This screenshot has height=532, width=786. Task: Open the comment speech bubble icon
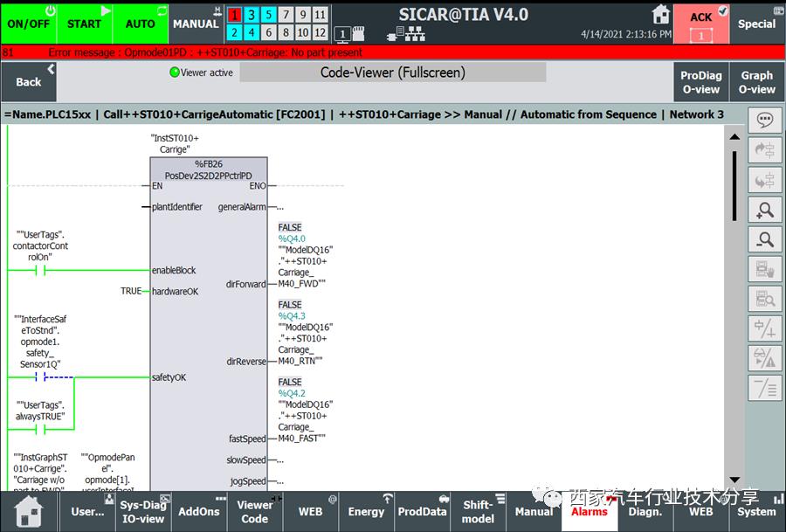point(765,121)
